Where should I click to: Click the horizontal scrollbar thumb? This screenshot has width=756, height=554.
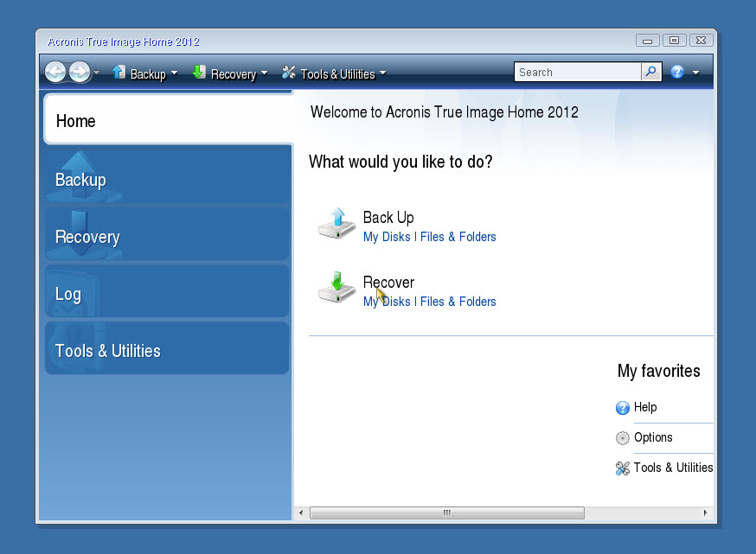pos(447,513)
